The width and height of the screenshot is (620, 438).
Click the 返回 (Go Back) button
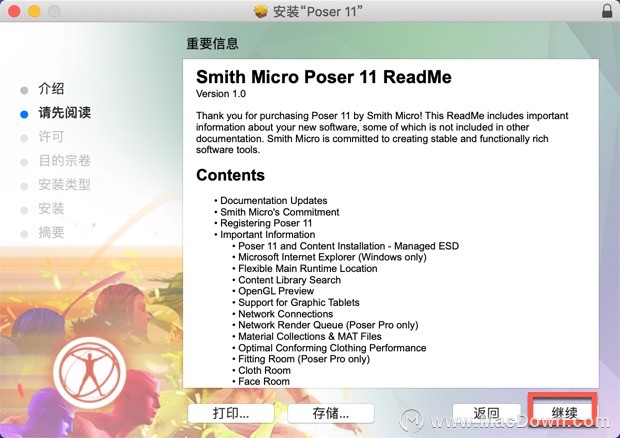tap(486, 413)
